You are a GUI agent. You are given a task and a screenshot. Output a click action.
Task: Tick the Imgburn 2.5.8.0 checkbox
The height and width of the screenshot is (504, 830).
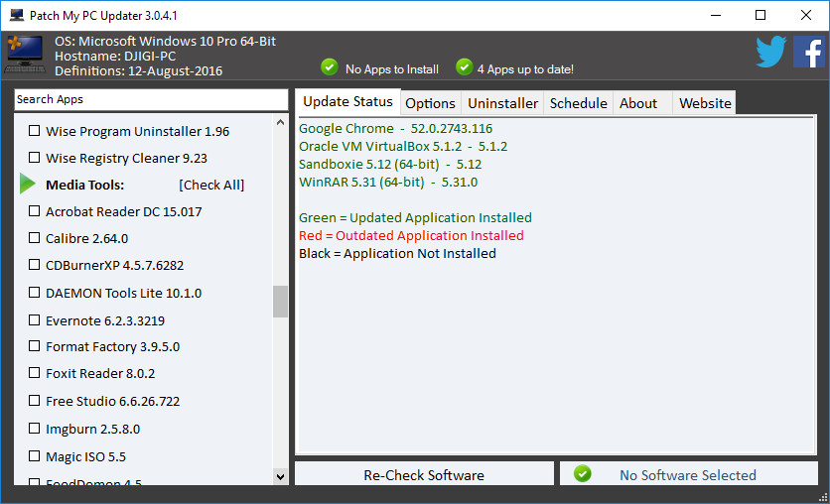[35, 428]
